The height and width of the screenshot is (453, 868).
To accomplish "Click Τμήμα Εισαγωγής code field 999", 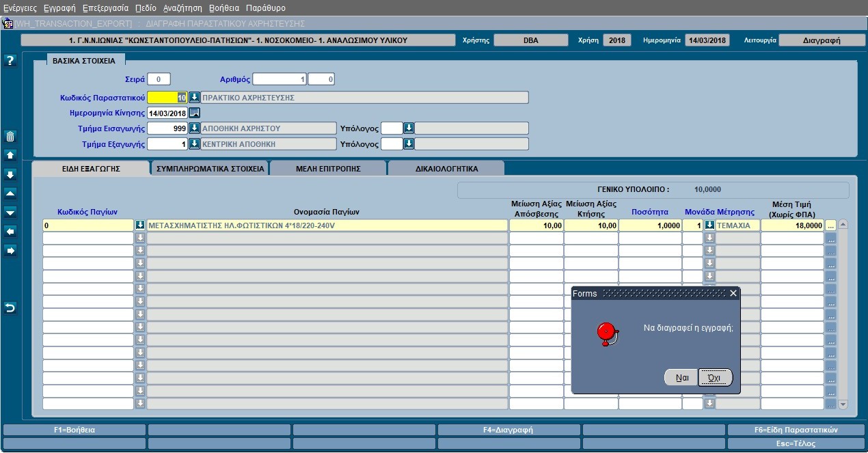I will pos(167,128).
